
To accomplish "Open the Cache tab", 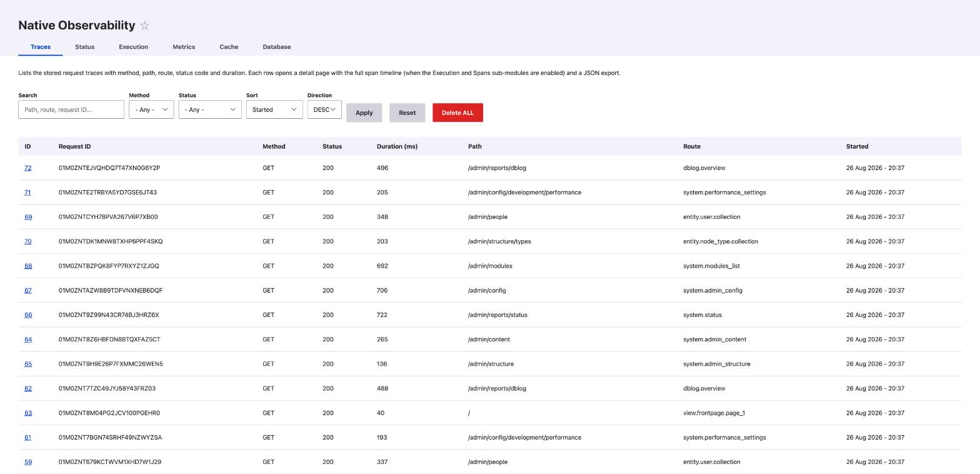I will coord(229,47).
